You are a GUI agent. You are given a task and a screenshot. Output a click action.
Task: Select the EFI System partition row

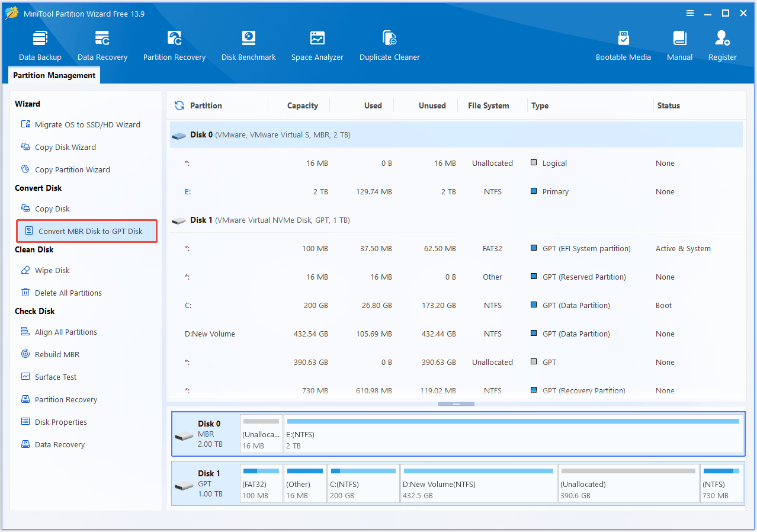click(x=456, y=248)
